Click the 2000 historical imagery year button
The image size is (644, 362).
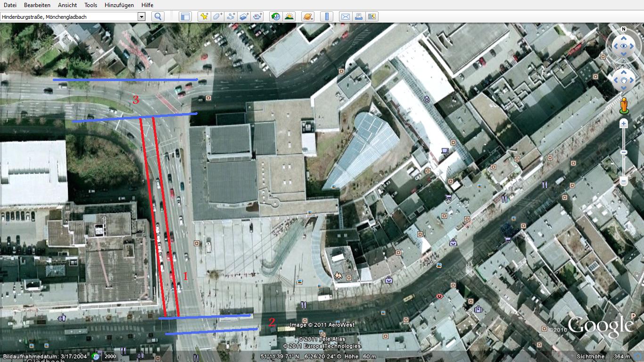[110, 356]
